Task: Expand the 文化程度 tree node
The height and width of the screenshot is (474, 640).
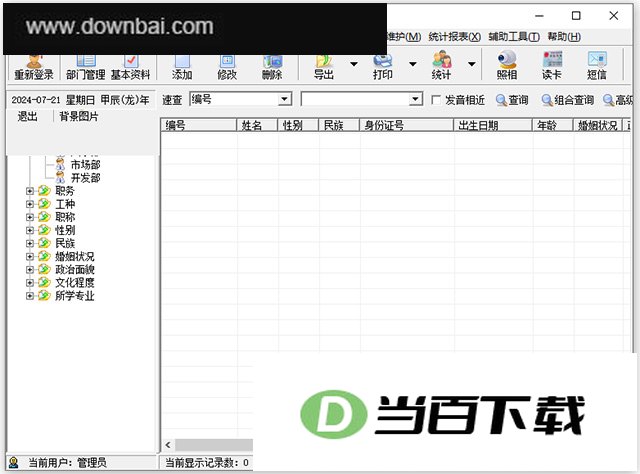Action: (x=29, y=283)
